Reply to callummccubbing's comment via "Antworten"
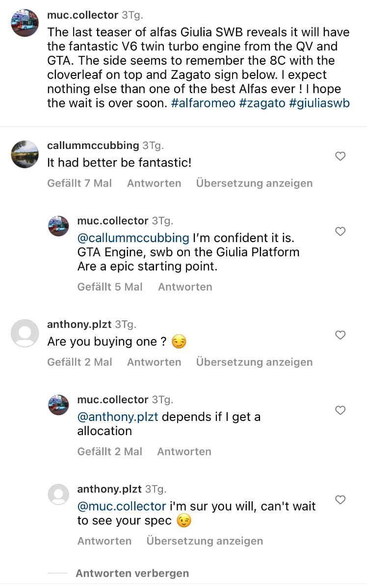Image resolution: width=367 pixels, height=588 pixels. coord(154,183)
